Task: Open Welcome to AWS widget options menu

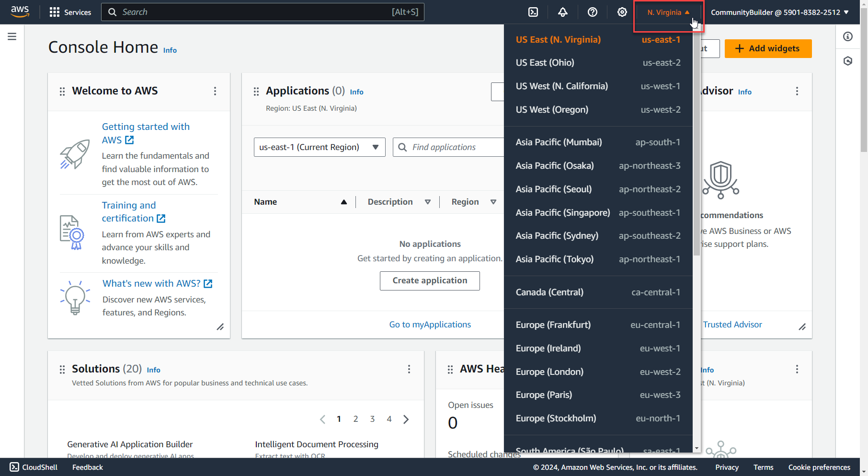Action: [215, 91]
